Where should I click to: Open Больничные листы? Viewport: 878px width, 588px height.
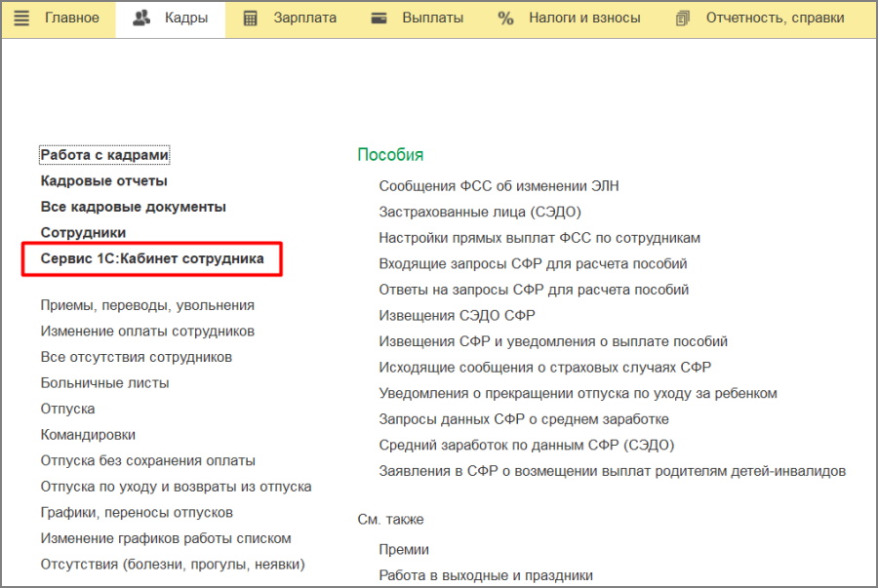coord(104,383)
